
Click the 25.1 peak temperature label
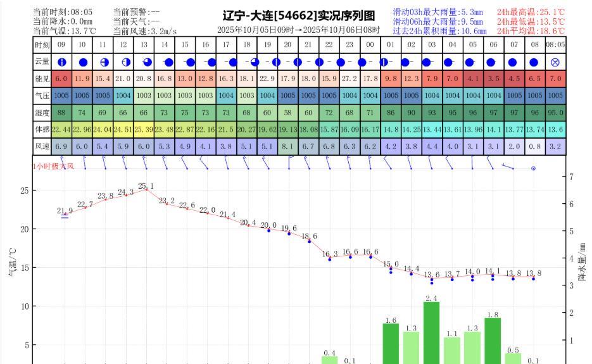click(x=146, y=185)
